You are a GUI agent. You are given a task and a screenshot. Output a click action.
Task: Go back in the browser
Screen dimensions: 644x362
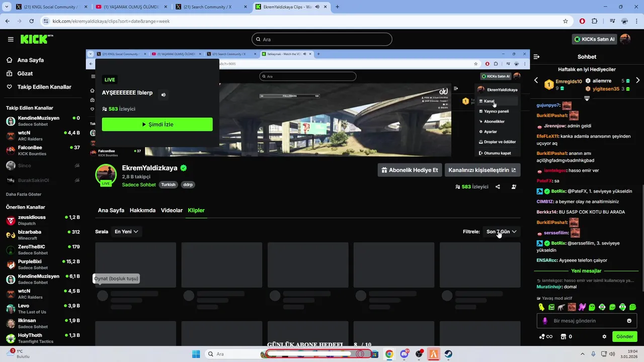pos(8,21)
